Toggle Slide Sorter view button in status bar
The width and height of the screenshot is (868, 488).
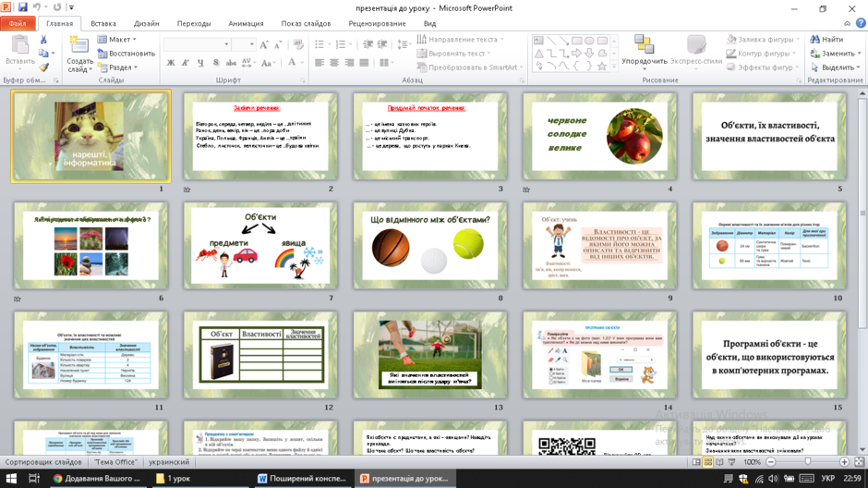(708, 462)
